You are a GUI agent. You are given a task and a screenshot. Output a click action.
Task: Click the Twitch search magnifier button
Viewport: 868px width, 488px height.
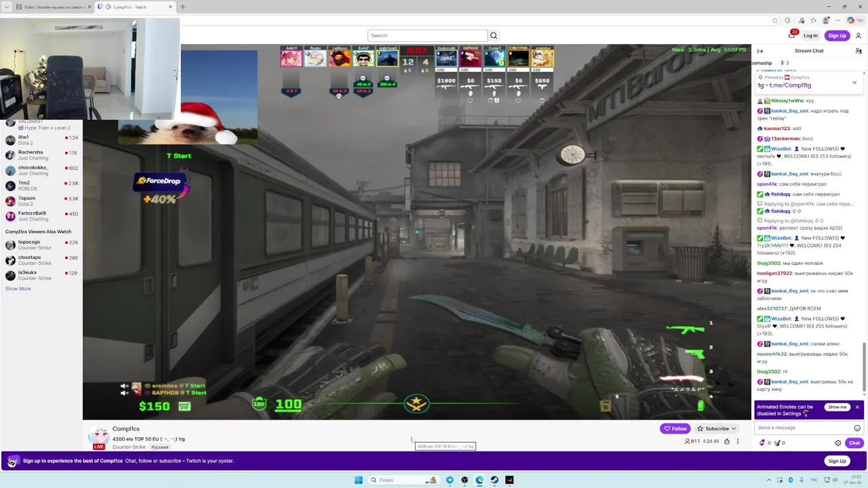[x=494, y=35]
